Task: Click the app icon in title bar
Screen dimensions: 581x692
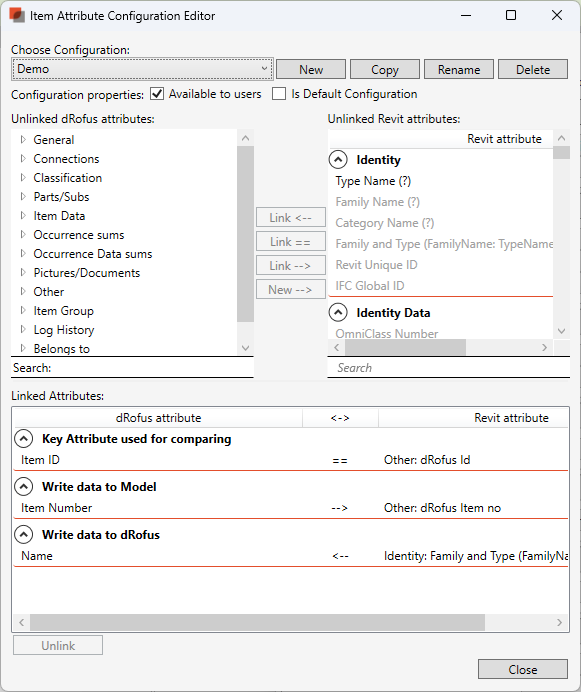Action: coord(17,15)
